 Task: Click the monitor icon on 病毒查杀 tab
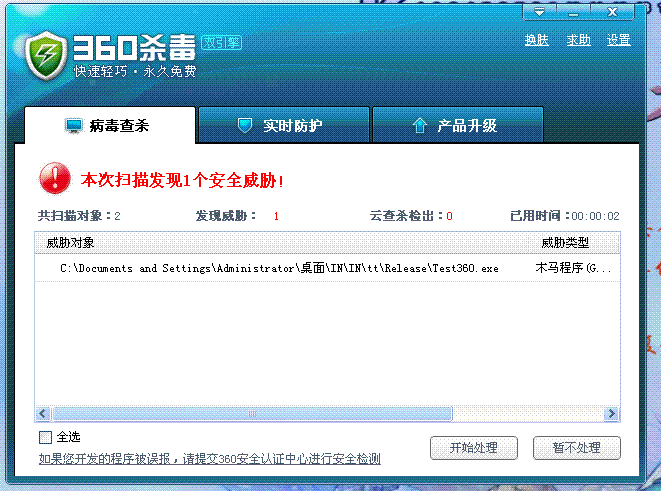(74, 126)
